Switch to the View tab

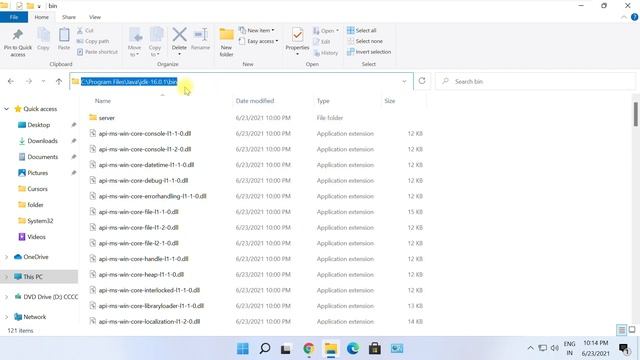point(95,17)
